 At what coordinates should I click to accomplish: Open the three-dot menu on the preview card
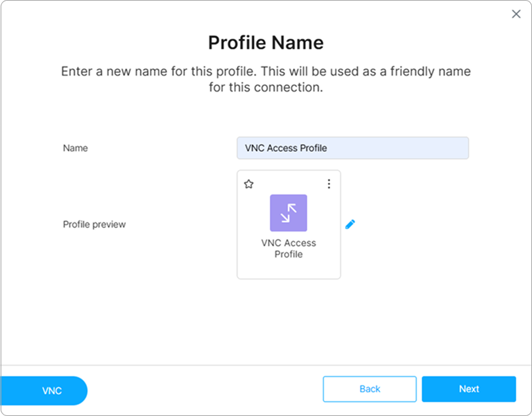tap(328, 184)
